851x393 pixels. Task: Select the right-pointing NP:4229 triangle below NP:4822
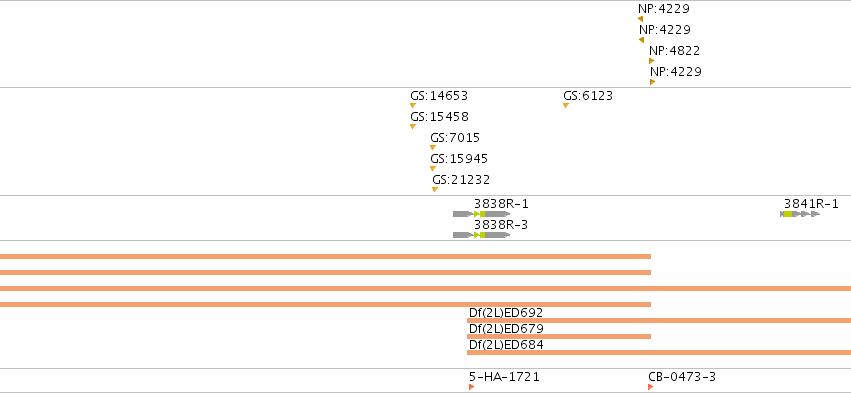click(x=652, y=82)
